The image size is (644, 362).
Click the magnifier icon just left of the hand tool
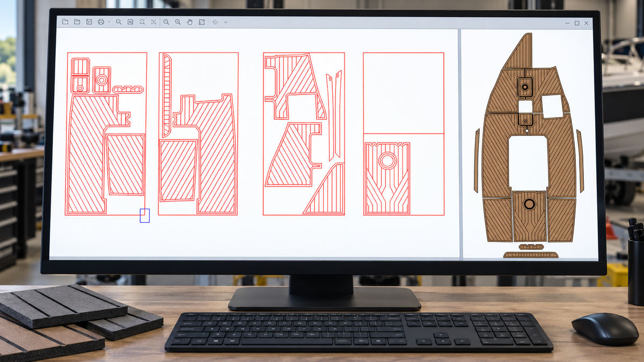(178, 22)
